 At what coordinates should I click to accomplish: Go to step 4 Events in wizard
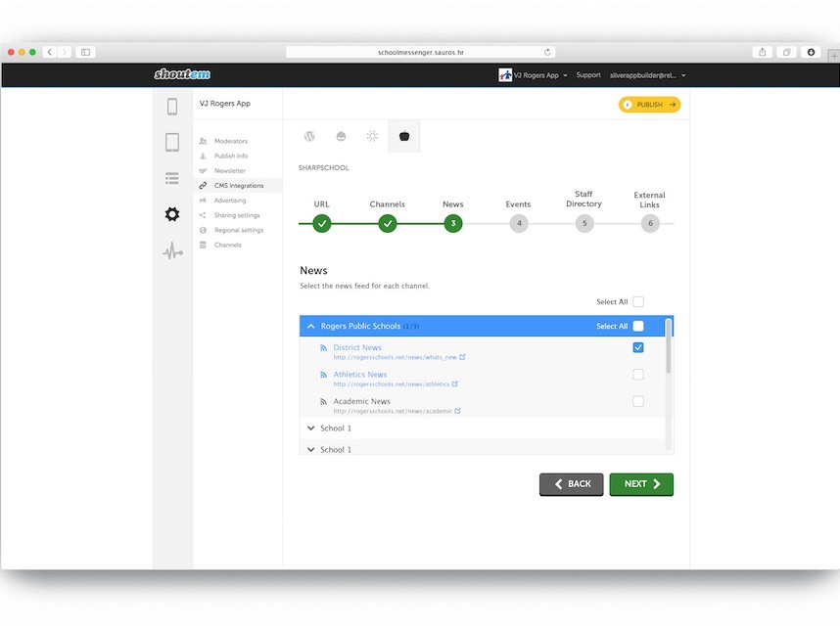pos(518,224)
